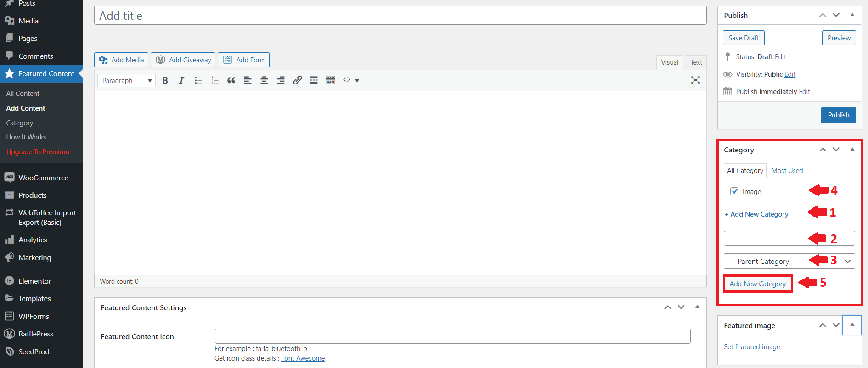Click the Add Media button
Screen dimensions: 868x368
(x=121, y=60)
